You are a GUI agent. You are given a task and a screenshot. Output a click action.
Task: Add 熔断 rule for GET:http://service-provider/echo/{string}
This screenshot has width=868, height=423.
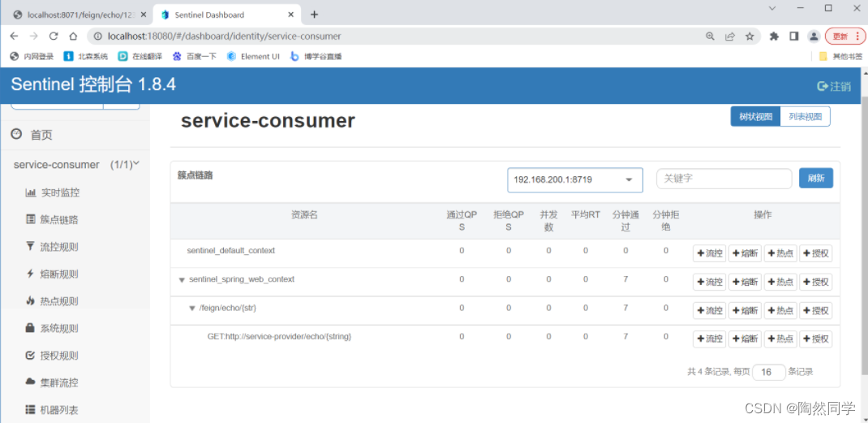click(x=746, y=339)
